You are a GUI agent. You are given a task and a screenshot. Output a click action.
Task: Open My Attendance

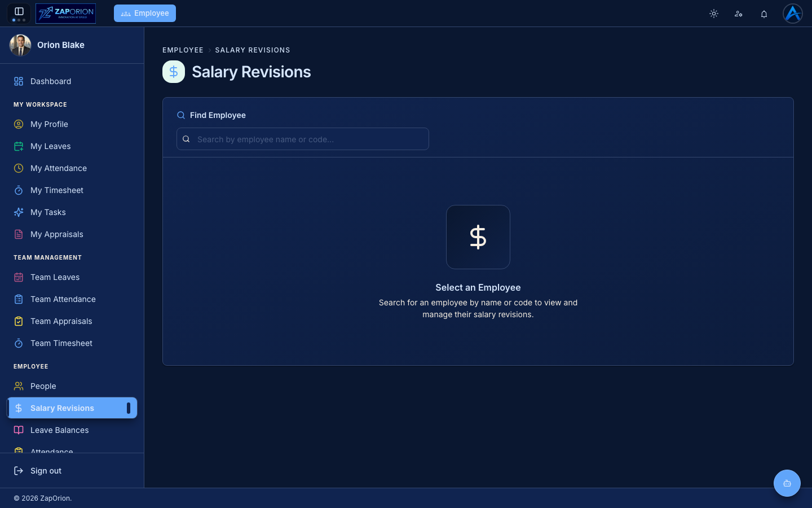[72, 168]
